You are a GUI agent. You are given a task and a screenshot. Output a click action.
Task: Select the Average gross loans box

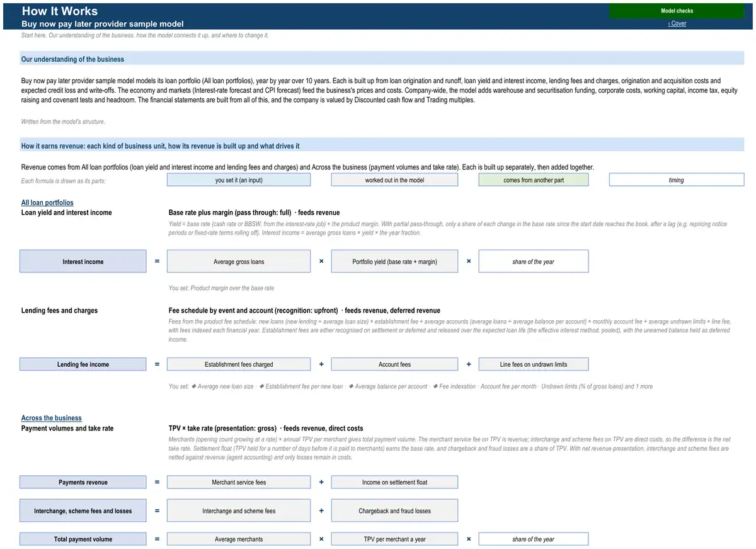[239, 262]
